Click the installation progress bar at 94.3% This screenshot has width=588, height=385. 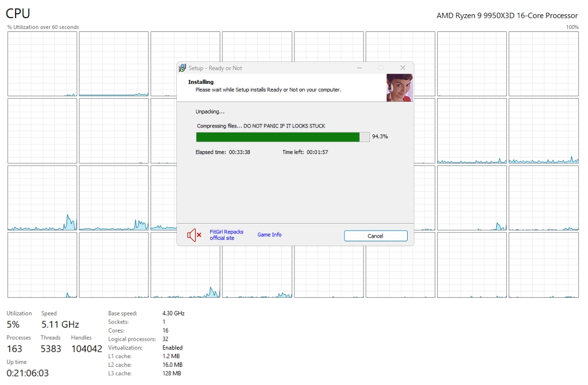(x=283, y=137)
